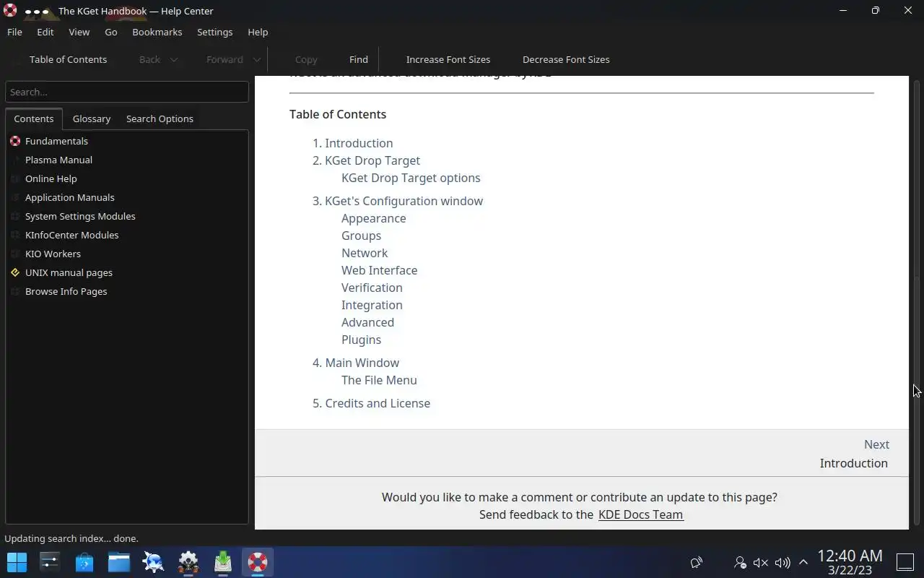924x578 pixels.
Task: Open KGet's Configuration window link
Action: (x=404, y=201)
